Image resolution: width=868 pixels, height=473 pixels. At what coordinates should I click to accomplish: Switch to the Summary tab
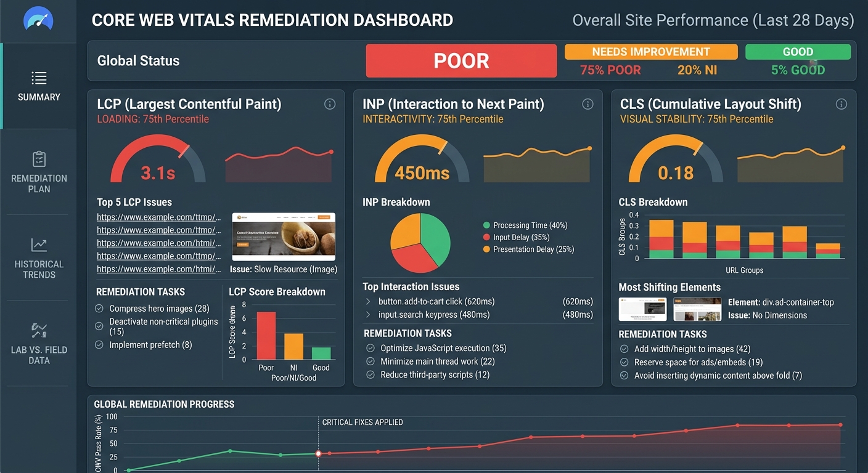[x=39, y=86]
